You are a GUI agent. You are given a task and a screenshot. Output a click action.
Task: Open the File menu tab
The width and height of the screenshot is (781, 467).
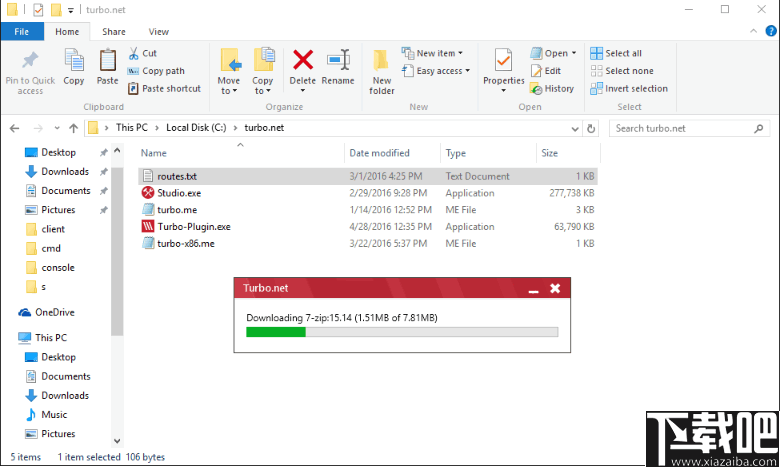point(22,31)
